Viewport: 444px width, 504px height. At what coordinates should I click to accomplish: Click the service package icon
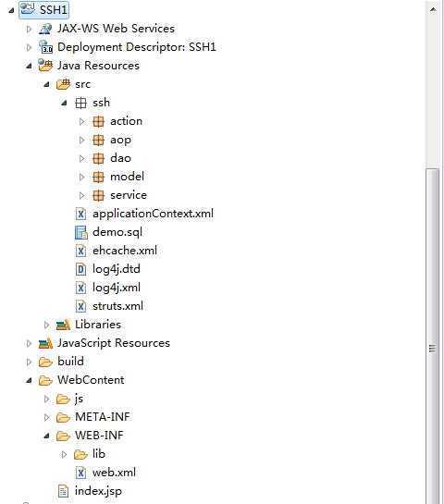98,195
